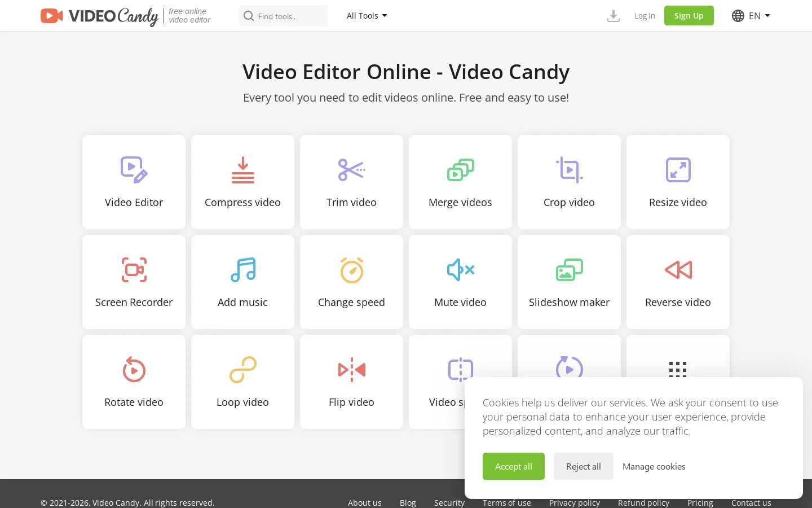This screenshot has height=508, width=812.
Task: Open the Merge videos icon
Action: (460, 170)
